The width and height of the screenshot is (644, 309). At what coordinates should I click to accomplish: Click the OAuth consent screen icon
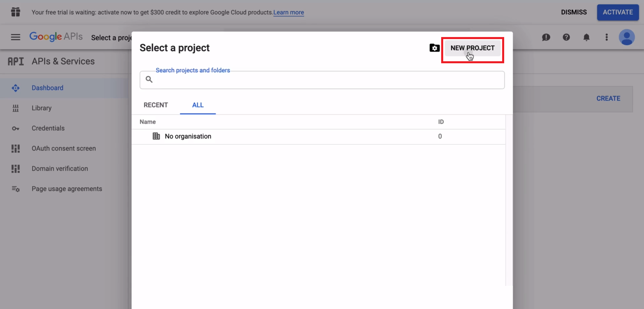[x=16, y=148]
